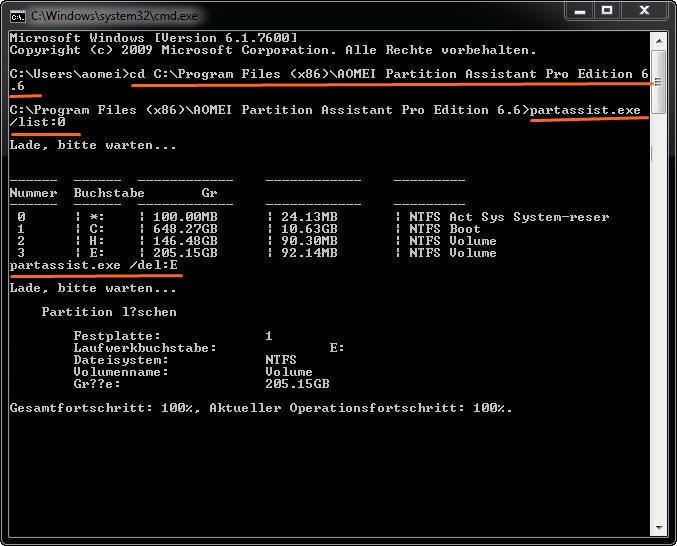Click drive letter H: in table

click(97, 241)
